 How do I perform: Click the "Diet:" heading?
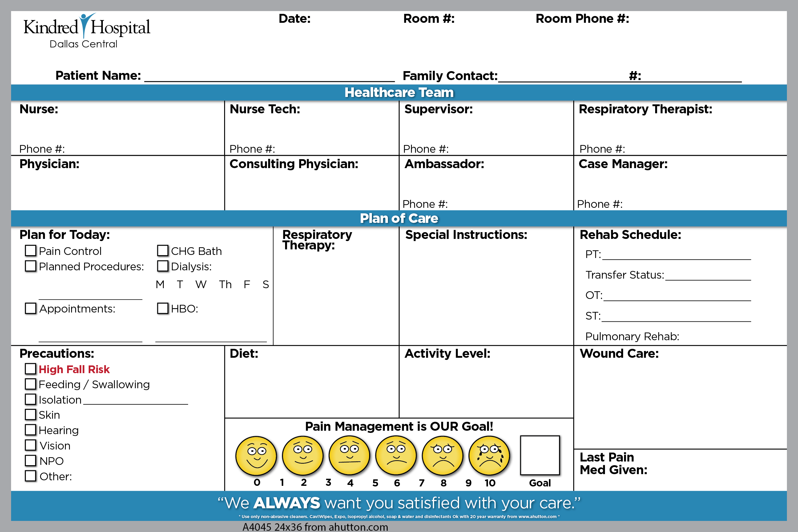(x=244, y=354)
